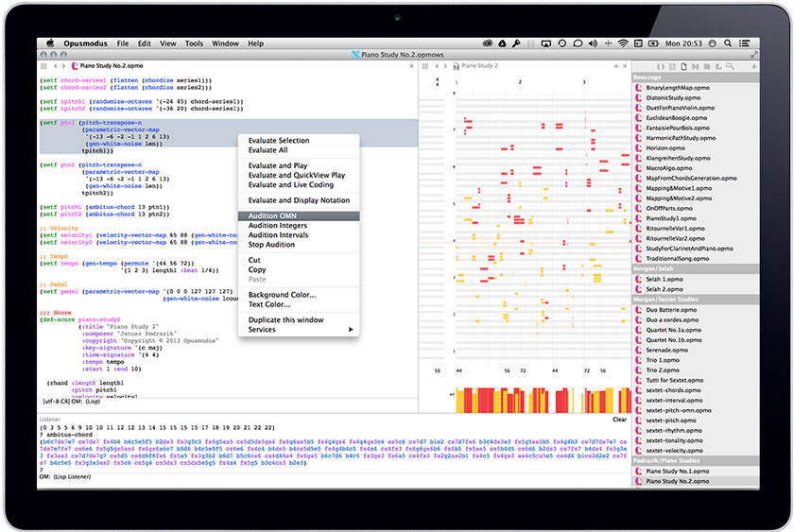Click the plus icon in piano-roll pane
This screenshot has width=794, height=532.
click(x=616, y=66)
